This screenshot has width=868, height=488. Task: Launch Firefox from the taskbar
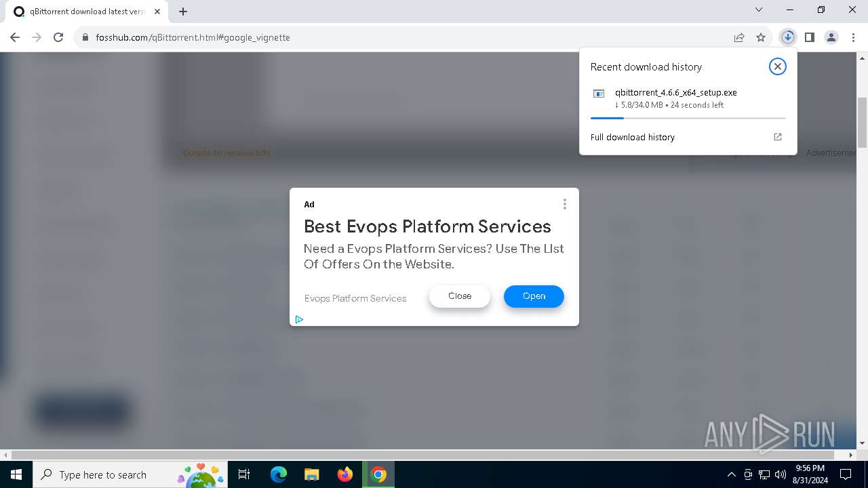(345, 474)
